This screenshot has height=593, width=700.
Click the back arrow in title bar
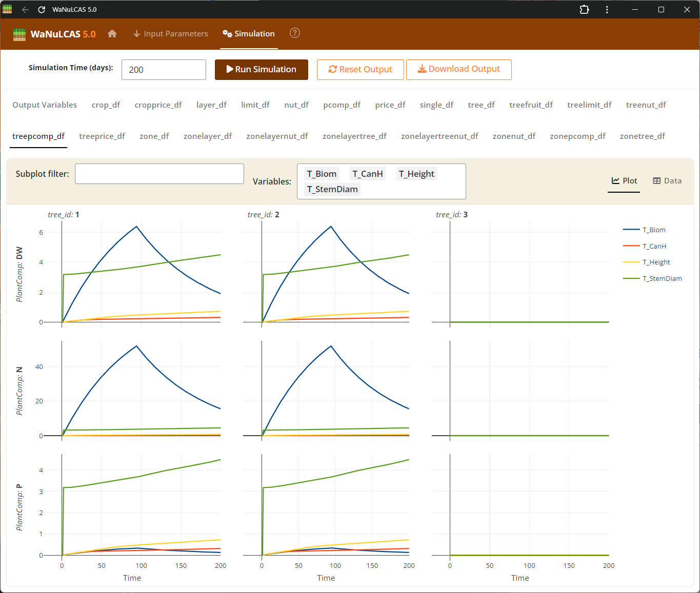(x=25, y=10)
